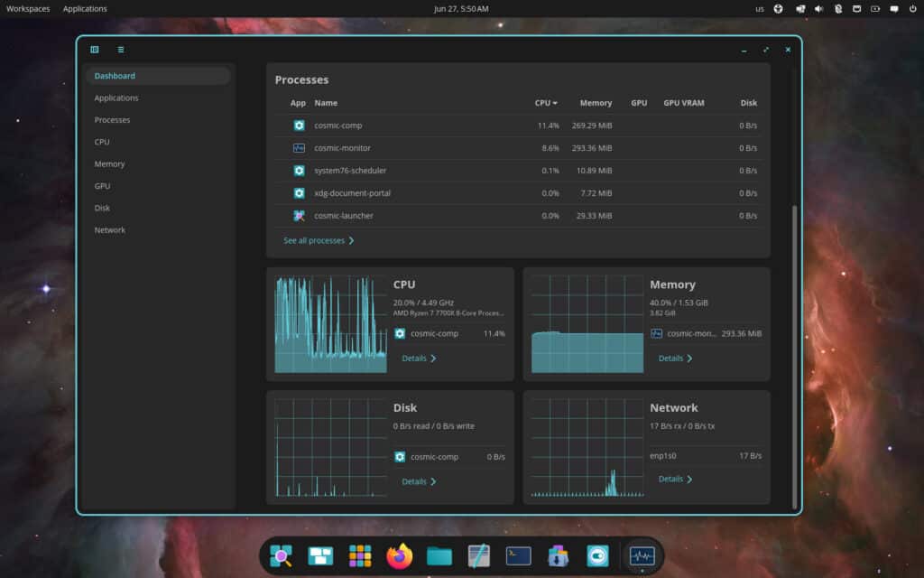The height and width of the screenshot is (578, 924).
Task: Open See all processes link
Action: [319, 240]
